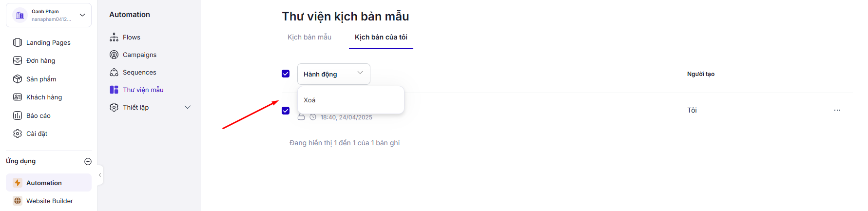Open Campaigns target icon
The width and height of the screenshot is (868, 211).
coord(114,55)
